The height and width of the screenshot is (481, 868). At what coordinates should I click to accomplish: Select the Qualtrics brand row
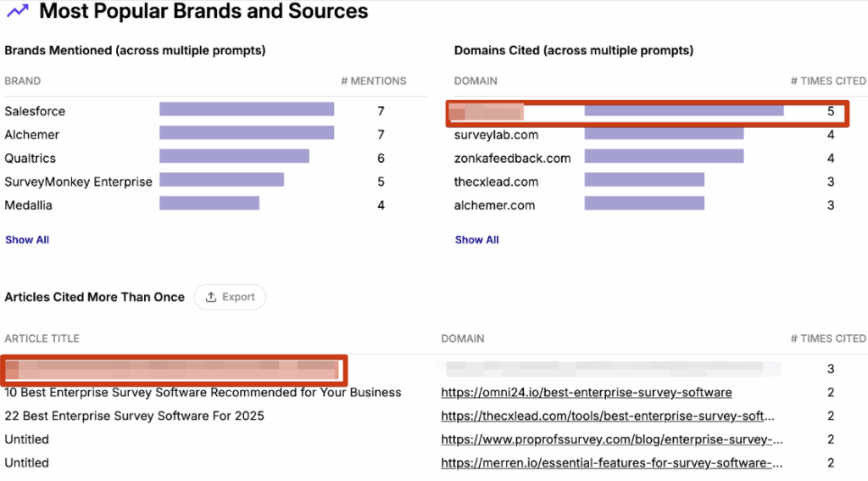coord(216,158)
